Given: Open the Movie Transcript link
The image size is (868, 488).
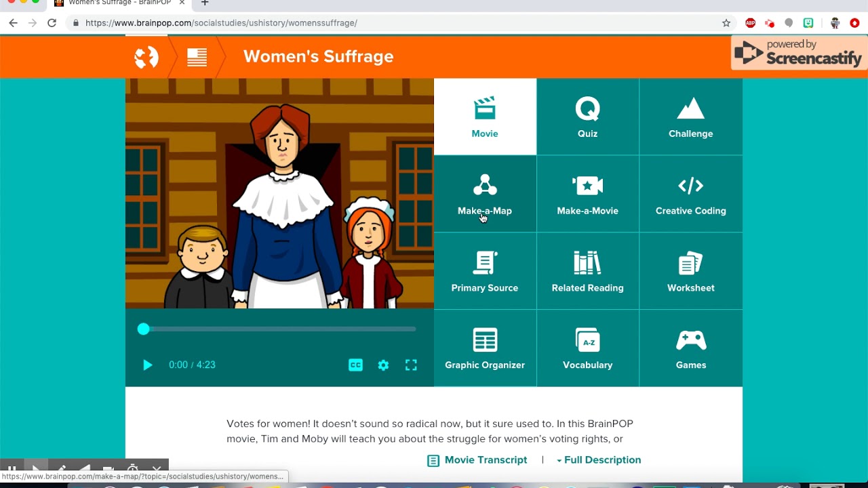Looking at the screenshot, I should [477, 460].
